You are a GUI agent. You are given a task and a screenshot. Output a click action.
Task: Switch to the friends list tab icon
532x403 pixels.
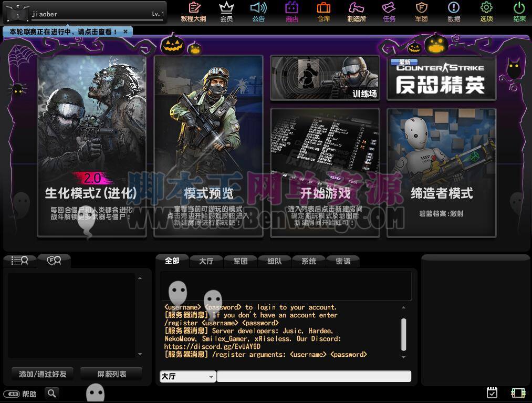point(19,261)
